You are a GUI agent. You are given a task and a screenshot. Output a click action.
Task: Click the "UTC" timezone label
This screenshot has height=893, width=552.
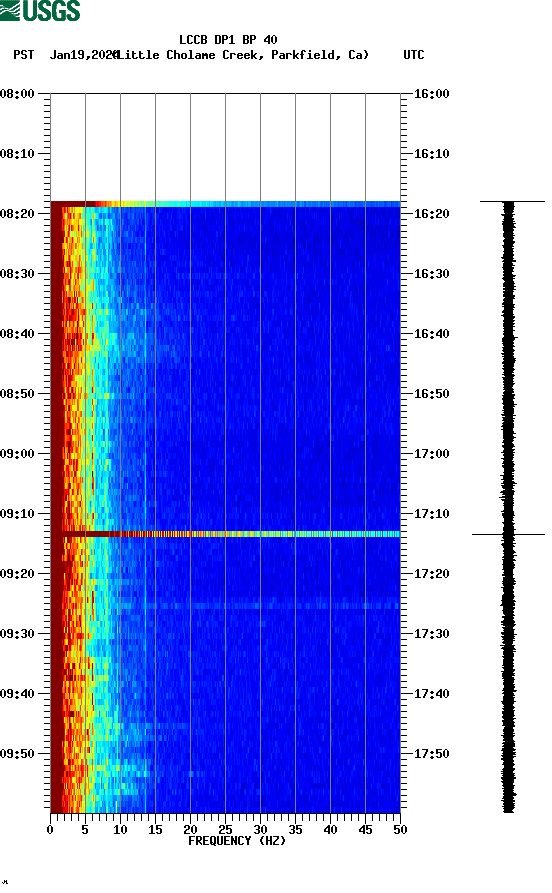pos(414,55)
